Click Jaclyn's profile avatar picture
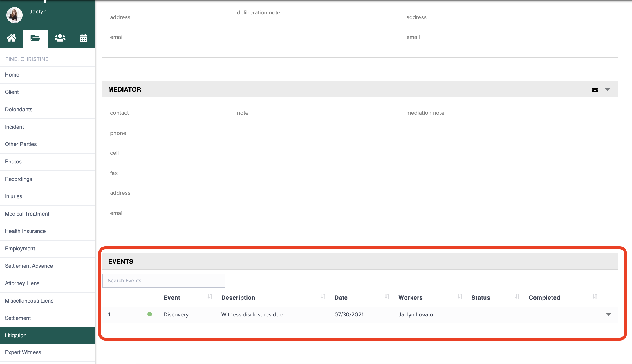Screen dimensions: 632x364 click(x=15, y=15)
